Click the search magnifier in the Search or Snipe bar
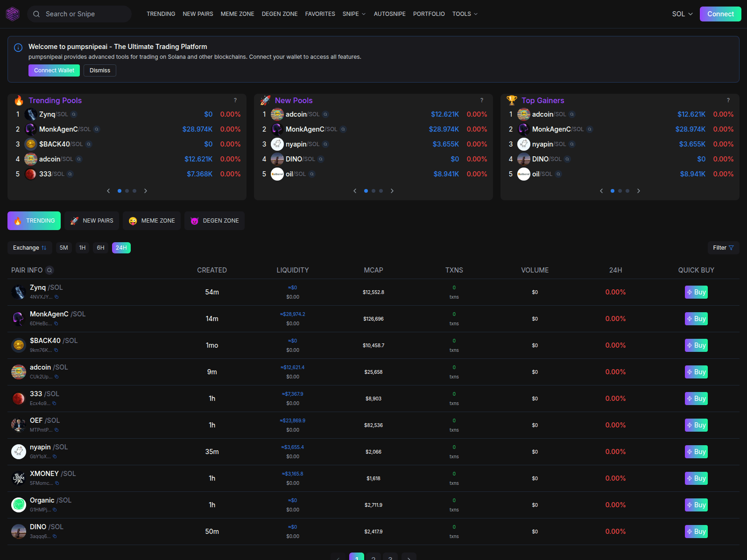Viewport: 747px width, 560px height. tap(36, 14)
